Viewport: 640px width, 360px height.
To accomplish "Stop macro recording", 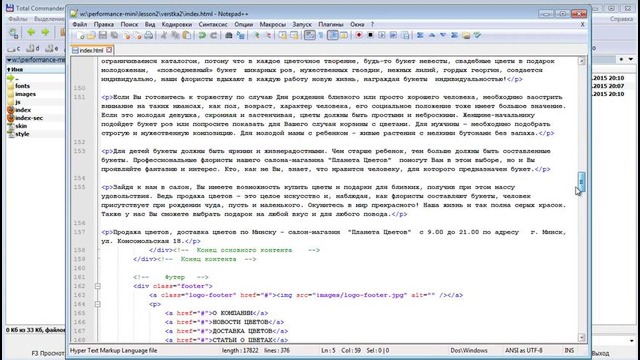I will pos(370,35).
